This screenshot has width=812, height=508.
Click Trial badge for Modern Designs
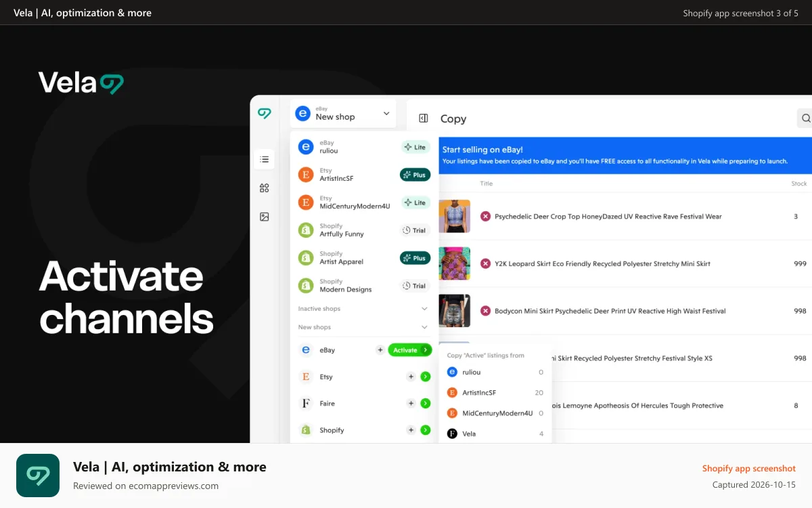[415, 286]
